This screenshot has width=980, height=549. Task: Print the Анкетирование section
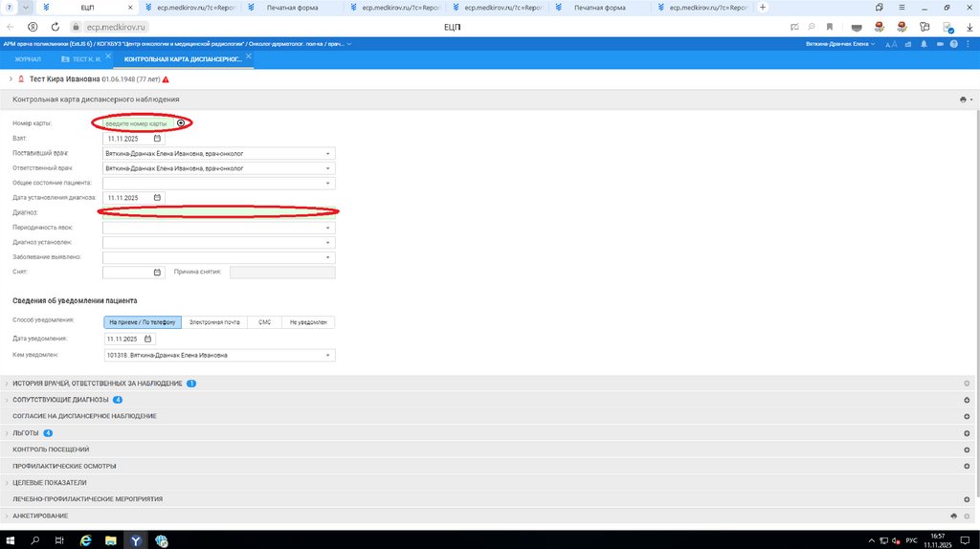tap(954, 516)
